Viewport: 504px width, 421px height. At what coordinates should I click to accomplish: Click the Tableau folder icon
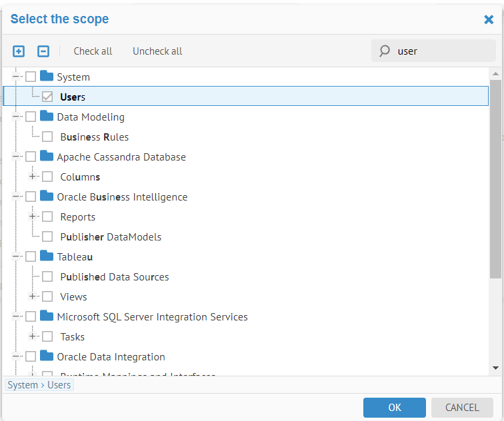coord(47,256)
